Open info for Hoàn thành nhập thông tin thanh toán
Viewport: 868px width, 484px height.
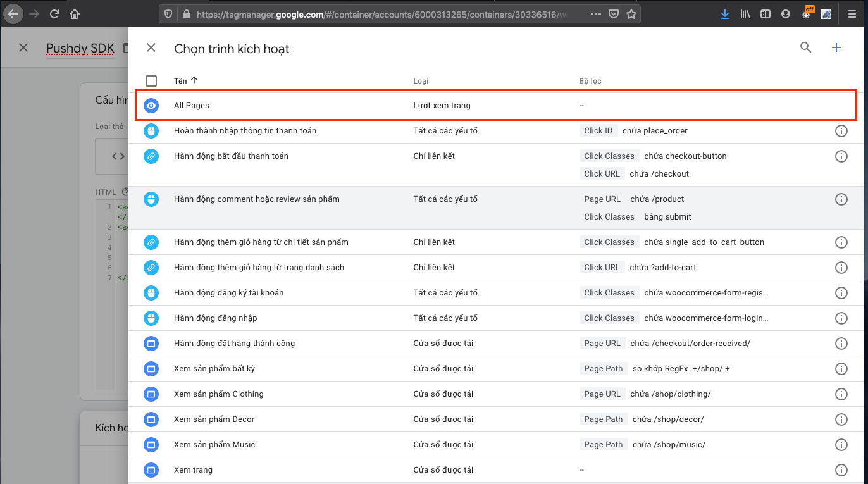(841, 131)
